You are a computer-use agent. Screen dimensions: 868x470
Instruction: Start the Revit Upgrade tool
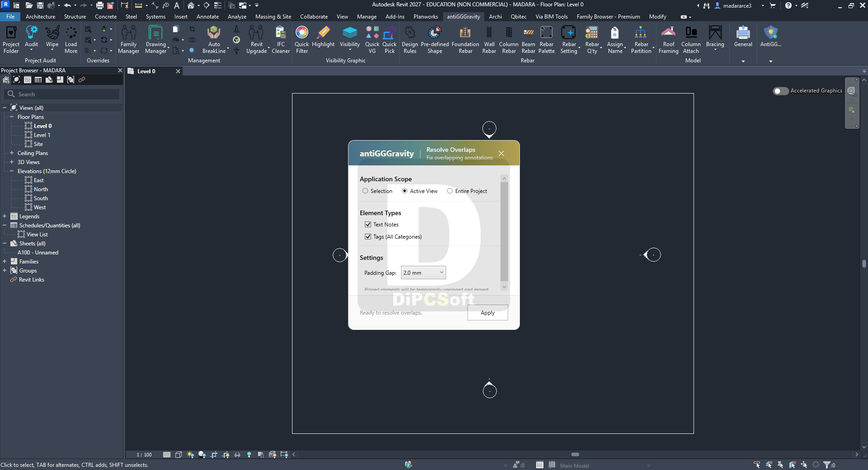[256, 40]
